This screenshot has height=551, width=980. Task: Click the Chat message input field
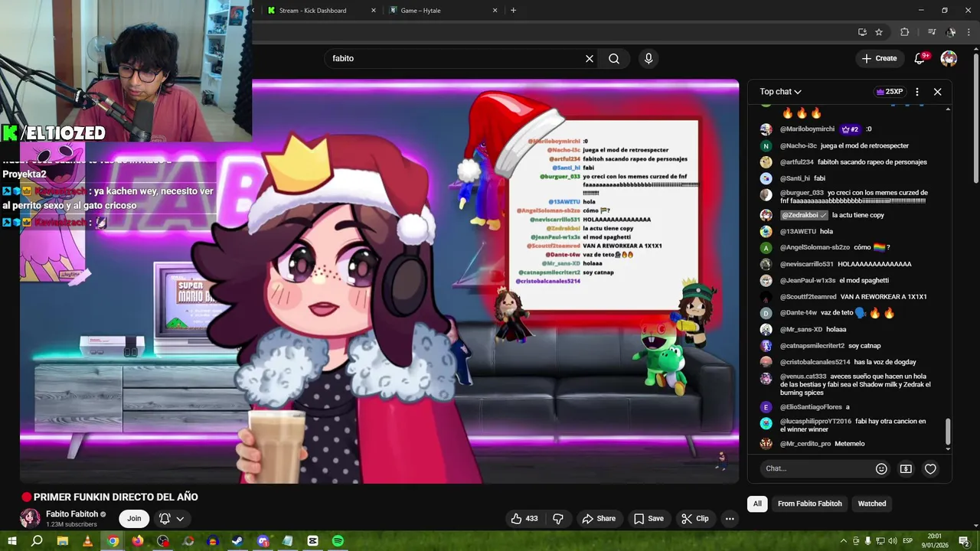[816, 468]
